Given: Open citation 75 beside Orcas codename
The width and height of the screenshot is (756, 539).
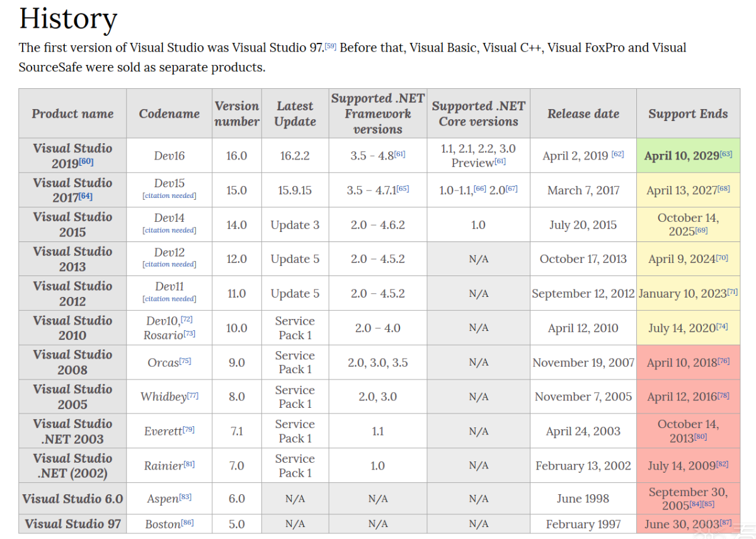Looking at the screenshot, I should point(185,361).
